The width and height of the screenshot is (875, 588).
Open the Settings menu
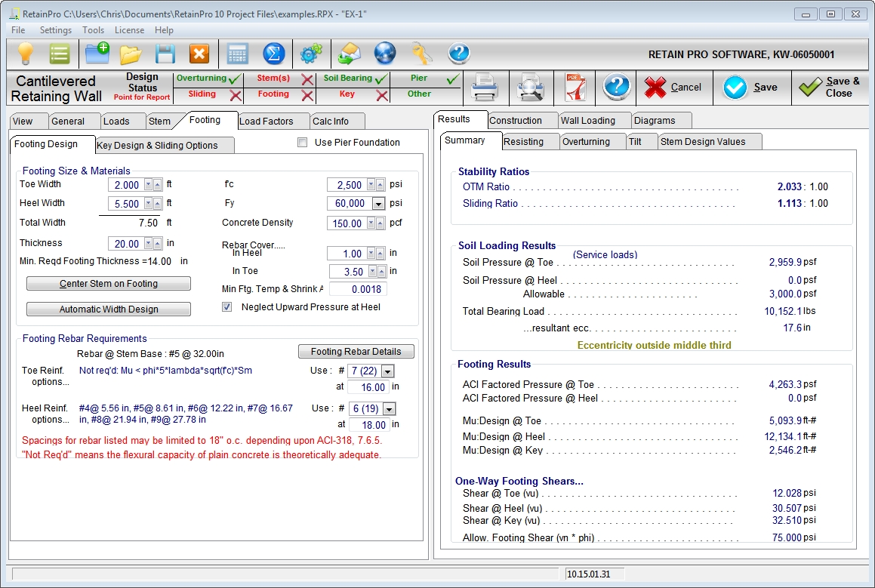pos(56,30)
